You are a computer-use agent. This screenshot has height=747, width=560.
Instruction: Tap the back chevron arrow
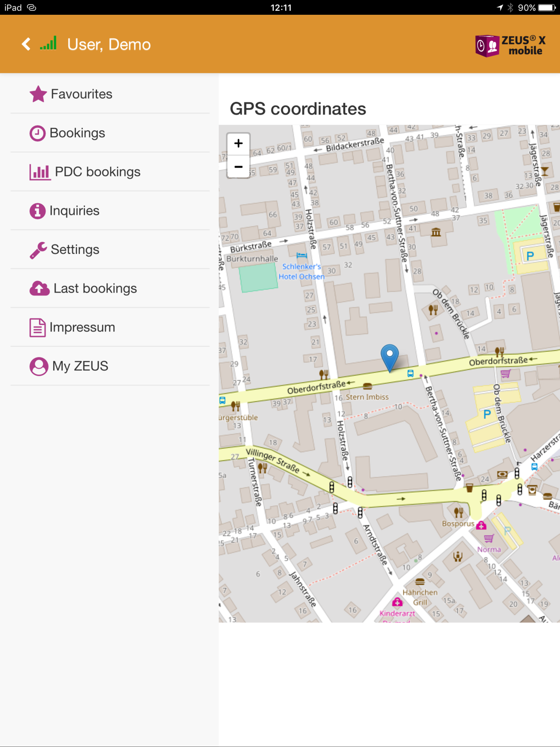26,44
